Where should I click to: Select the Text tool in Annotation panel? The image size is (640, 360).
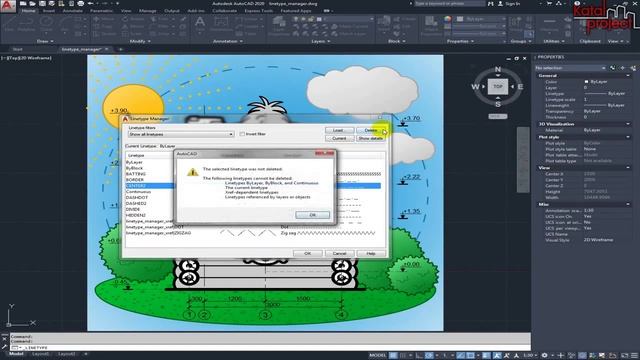pos(200,24)
